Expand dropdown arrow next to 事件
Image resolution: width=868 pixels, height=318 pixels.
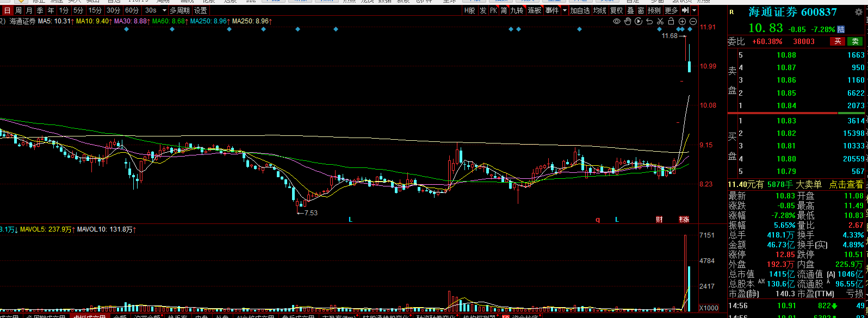coord(565,10)
